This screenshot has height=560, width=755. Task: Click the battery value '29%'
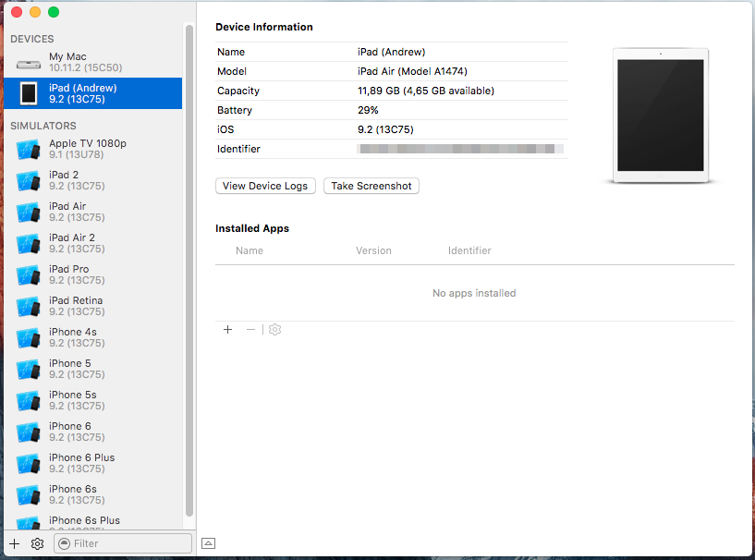(368, 110)
